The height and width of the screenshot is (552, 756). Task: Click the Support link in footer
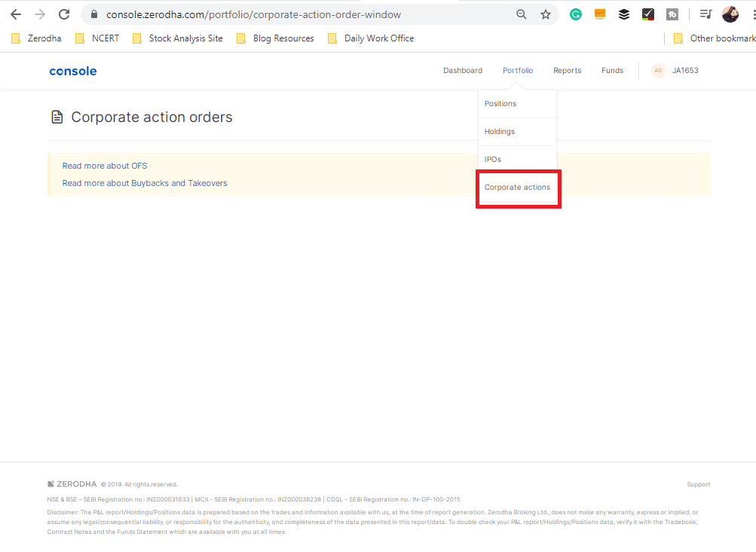[x=698, y=484]
